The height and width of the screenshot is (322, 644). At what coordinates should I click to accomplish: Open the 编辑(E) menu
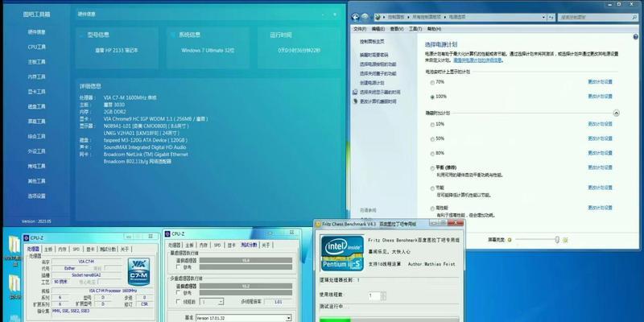378,29
